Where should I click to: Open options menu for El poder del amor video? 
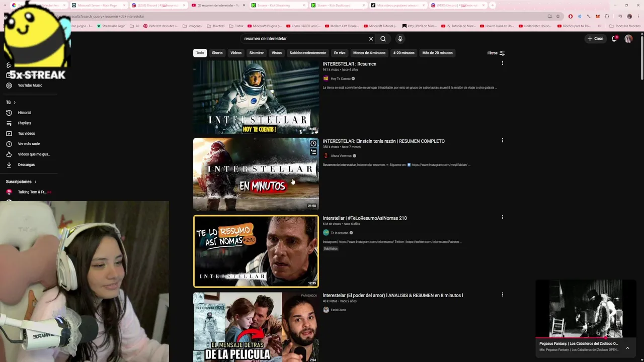(x=502, y=295)
